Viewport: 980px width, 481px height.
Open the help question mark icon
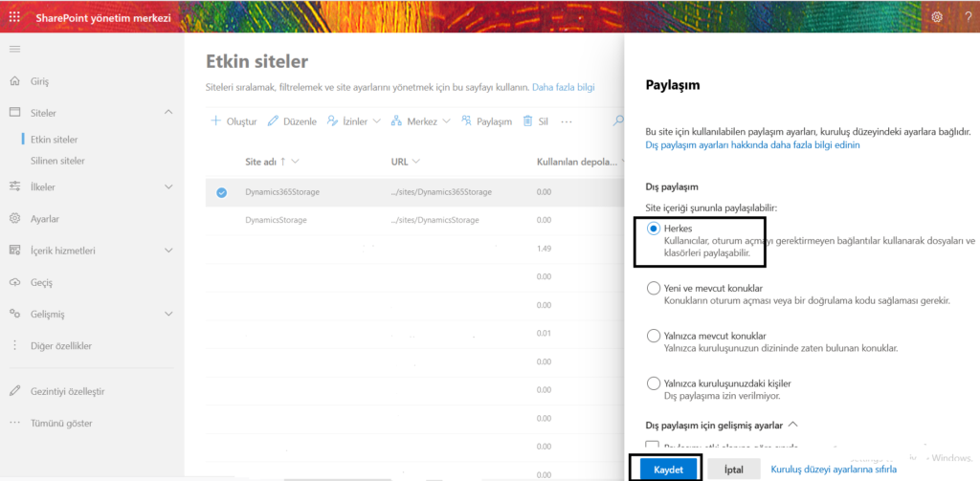click(x=969, y=17)
